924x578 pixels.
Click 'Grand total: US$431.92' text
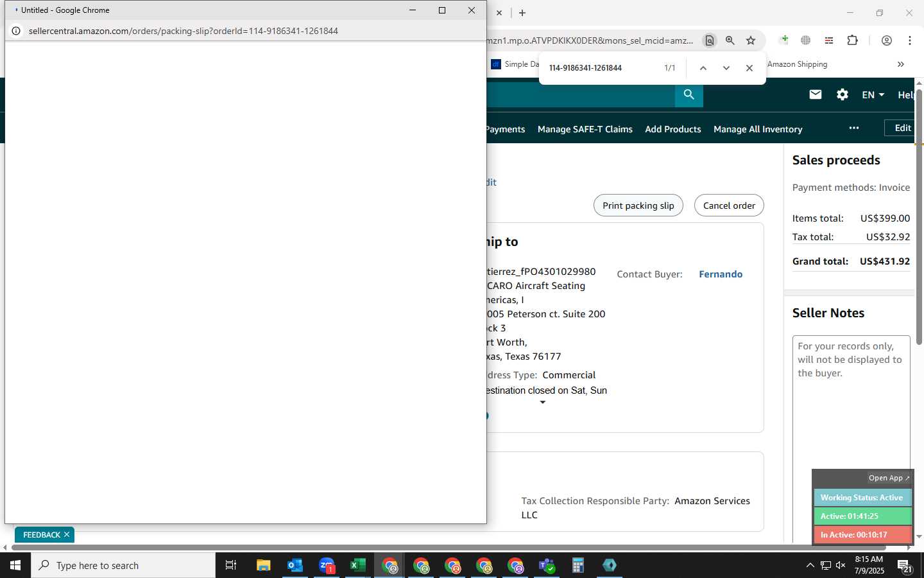(x=851, y=261)
